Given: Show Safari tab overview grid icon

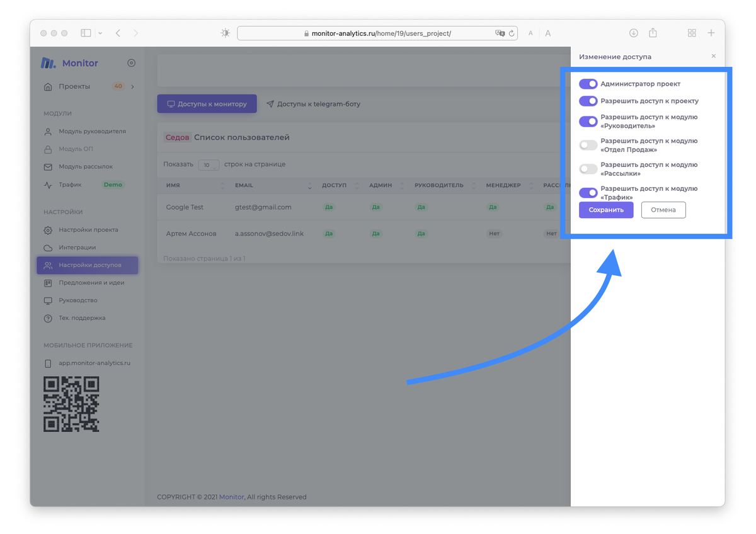Looking at the screenshot, I should (692, 33).
